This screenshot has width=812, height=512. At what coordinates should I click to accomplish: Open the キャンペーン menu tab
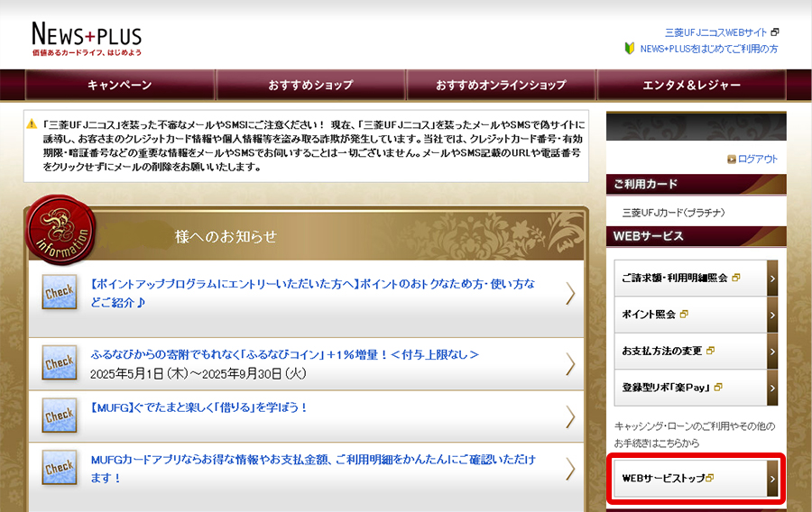120,85
